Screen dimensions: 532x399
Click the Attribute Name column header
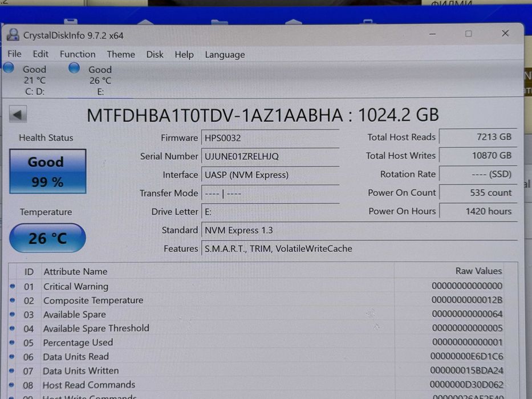point(75,271)
